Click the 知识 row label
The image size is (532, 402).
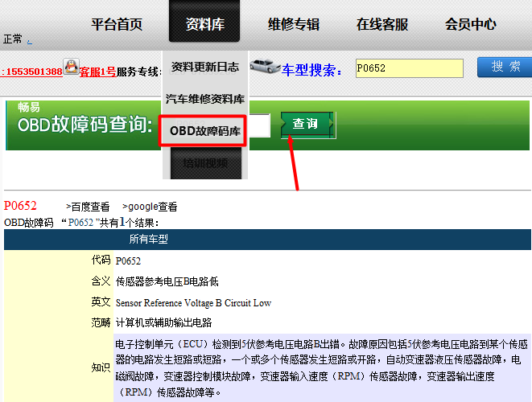click(x=101, y=367)
